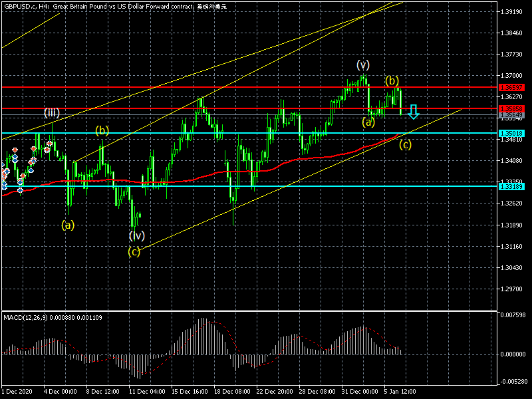Click the 1.38460 price scale value
Image resolution: width=532 pixels, height=399 pixels.
coord(511,33)
